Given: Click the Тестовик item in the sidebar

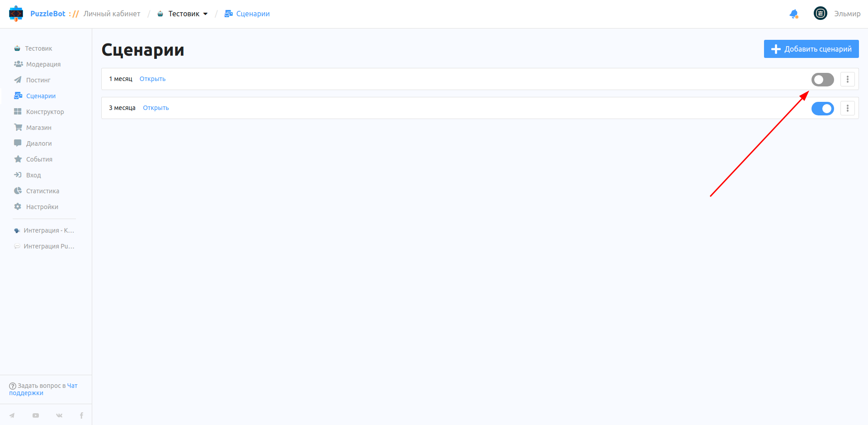Looking at the screenshot, I should point(38,48).
